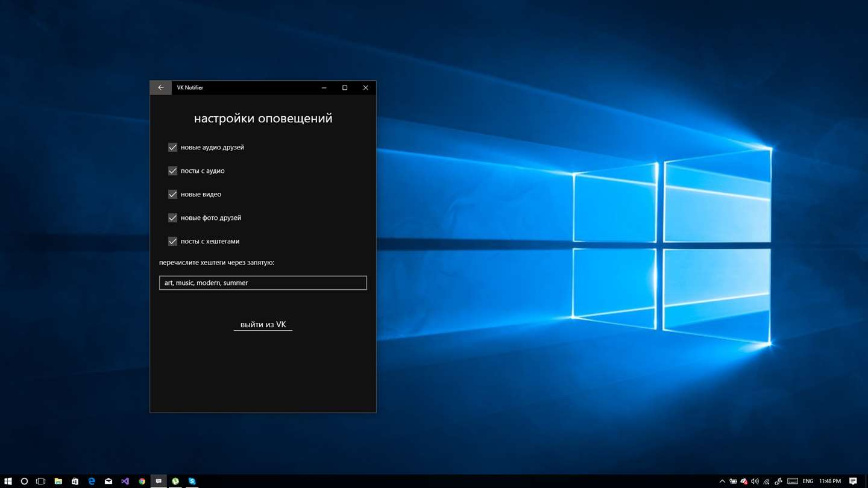The image size is (868, 488).
Task: Close the VK Notifier window
Action: [365, 88]
